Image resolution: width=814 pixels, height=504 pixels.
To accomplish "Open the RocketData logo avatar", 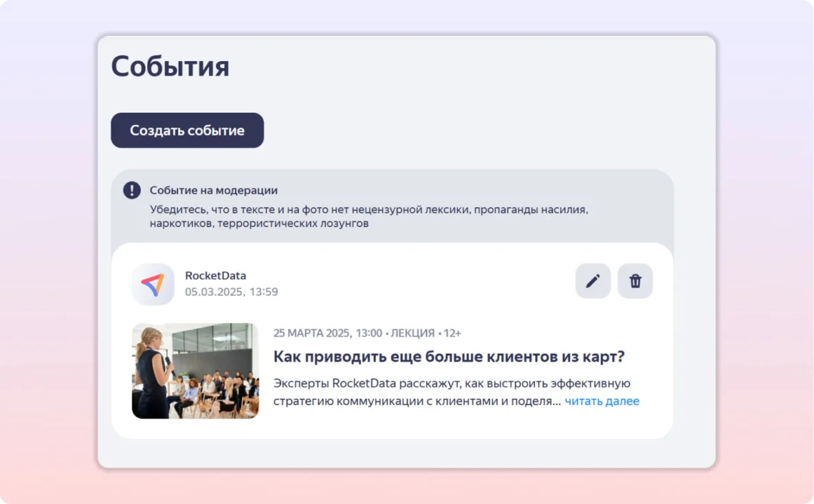I will pyautogui.click(x=153, y=284).
